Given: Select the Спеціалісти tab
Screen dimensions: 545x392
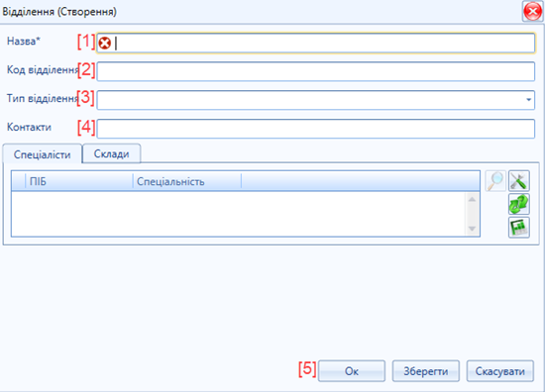Looking at the screenshot, I should [43, 154].
